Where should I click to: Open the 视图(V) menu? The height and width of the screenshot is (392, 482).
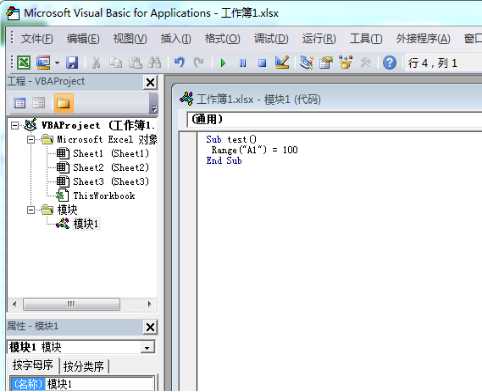(130, 39)
